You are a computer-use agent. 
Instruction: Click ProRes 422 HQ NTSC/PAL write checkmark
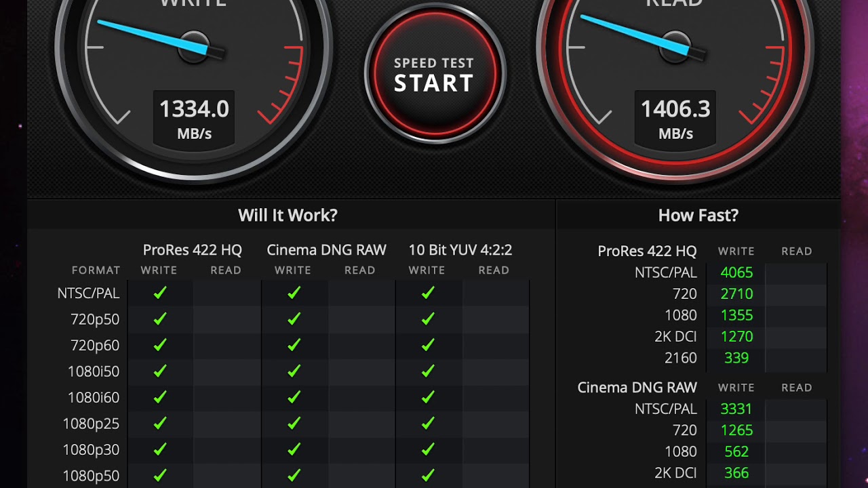coord(160,293)
